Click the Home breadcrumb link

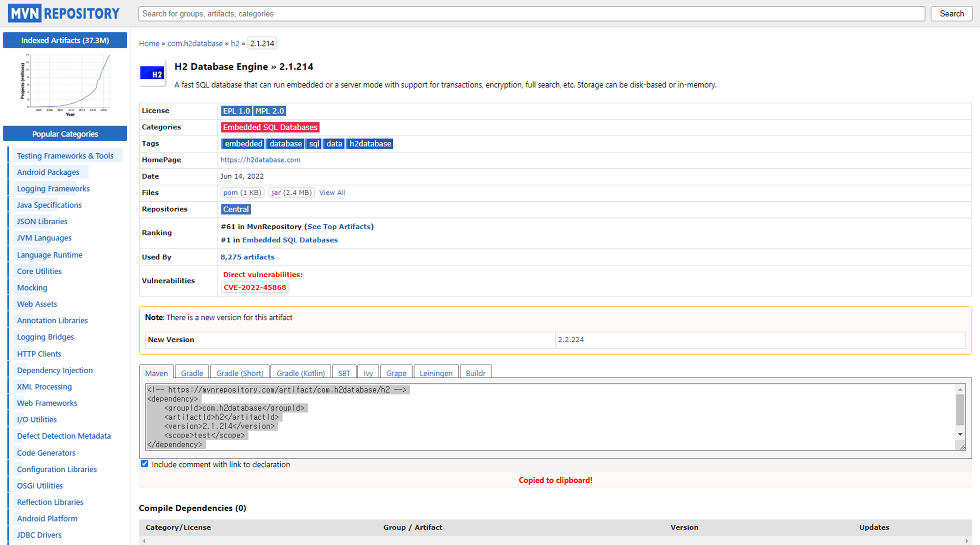pyautogui.click(x=149, y=43)
